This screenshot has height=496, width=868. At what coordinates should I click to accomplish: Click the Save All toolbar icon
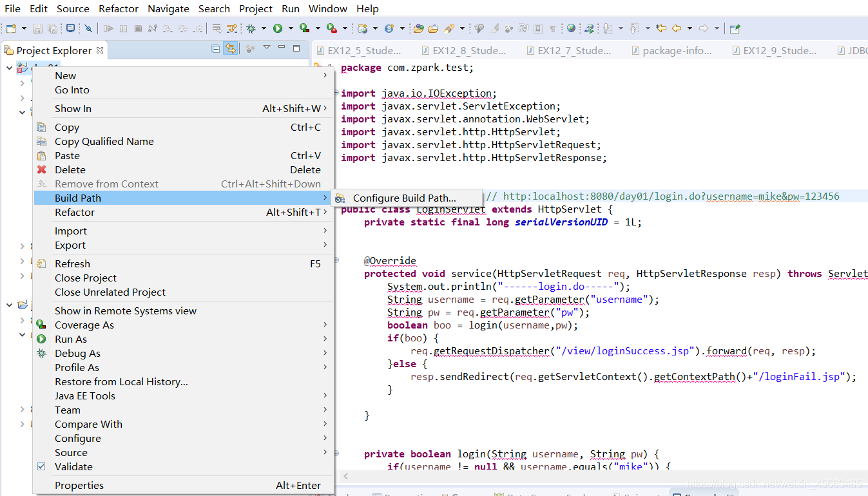[52, 28]
